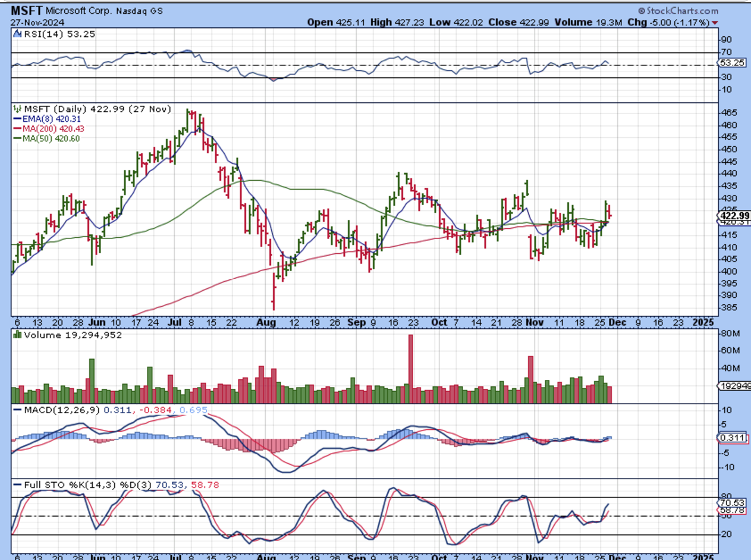Click the bar icon before MSFT (Daily)

click(x=17, y=109)
